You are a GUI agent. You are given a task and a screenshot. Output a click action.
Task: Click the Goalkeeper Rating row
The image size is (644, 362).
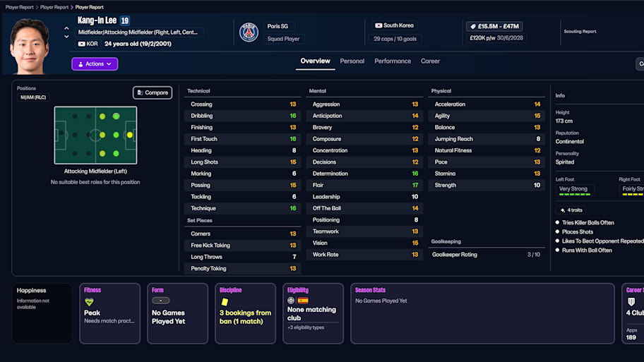(x=487, y=255)
